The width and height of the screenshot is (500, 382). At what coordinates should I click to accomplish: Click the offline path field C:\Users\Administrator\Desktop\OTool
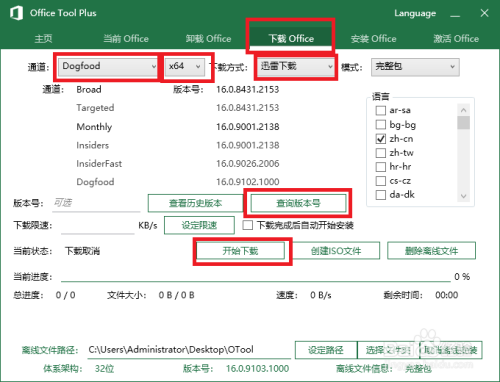189,350
